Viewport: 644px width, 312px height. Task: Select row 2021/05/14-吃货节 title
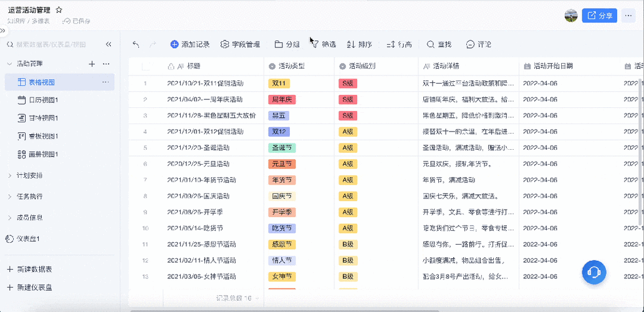195,228
